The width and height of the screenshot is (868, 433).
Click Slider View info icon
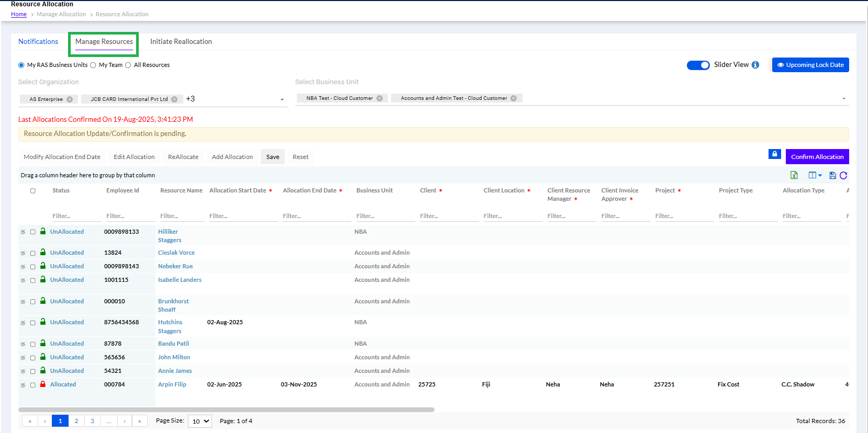click(x=755, y=65)
